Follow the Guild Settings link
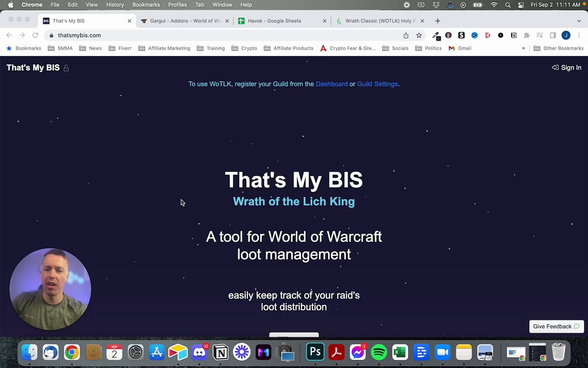Image resolution: width=588 pixels, height=368 pixels. pos(377,84)
